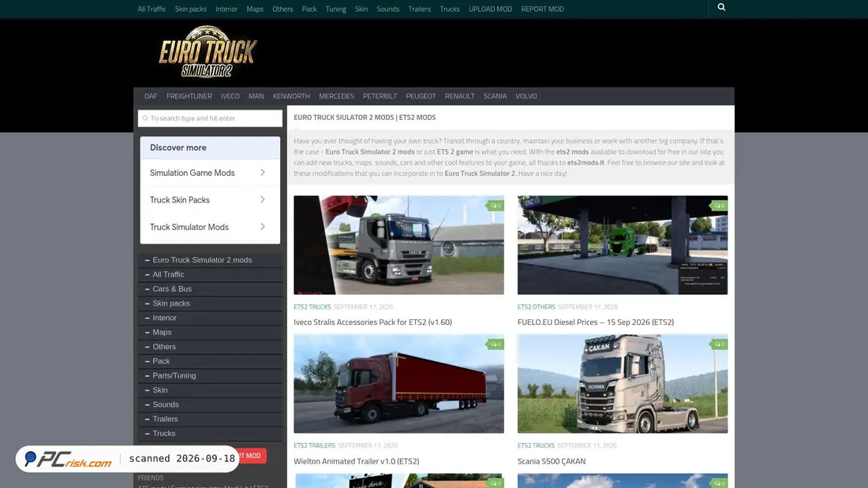This screenshot has height=488, width=868.
Task: Select SCANIA brand tab
Action: (495, 96)
